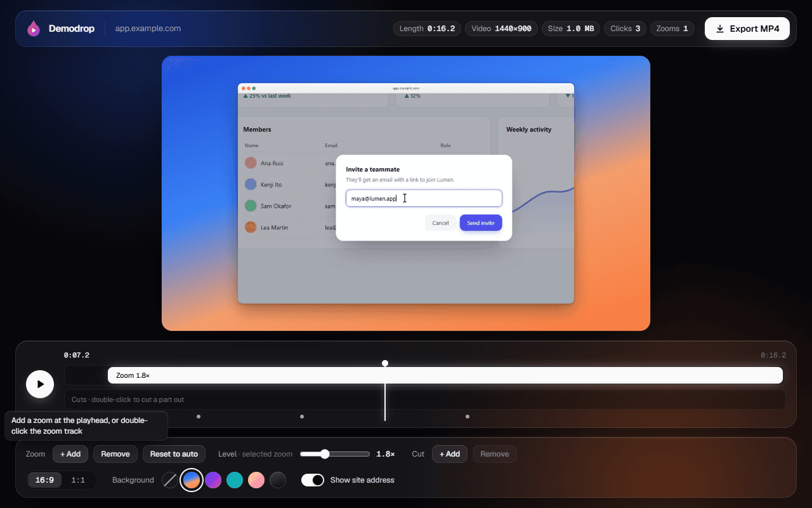Adjust the zoom level slider
The width and height of the screenshot is (812, 508).
[x=335, y=454]
